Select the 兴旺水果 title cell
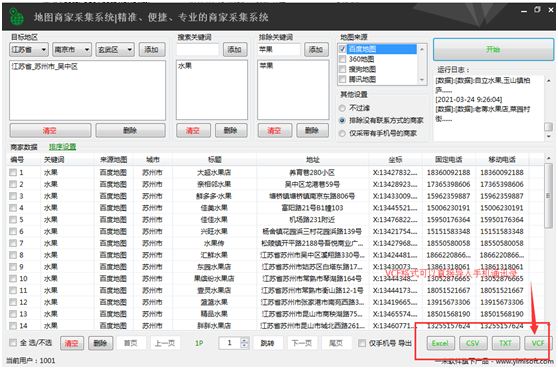 point(214,231)
